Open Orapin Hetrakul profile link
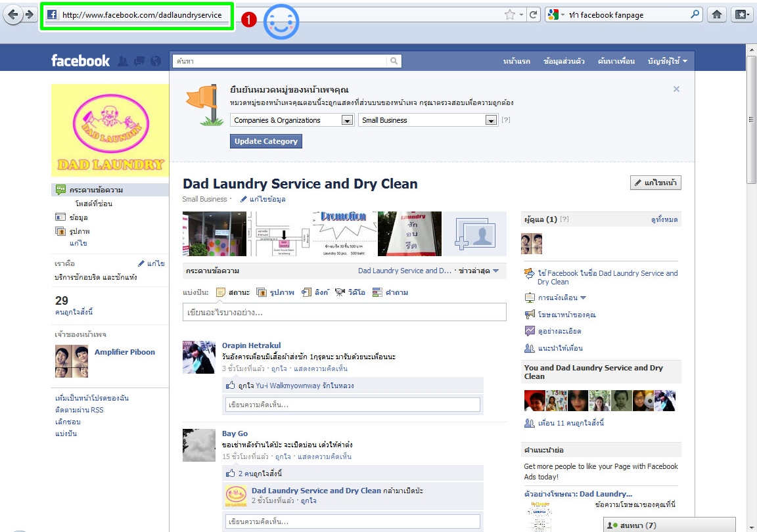The height and width of the screenshot is (532, 757). [251, 345]
